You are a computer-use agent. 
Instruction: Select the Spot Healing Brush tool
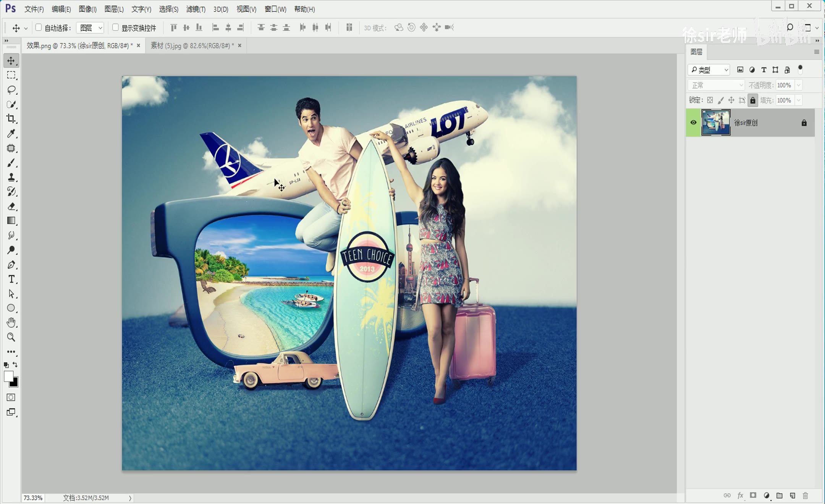point(11,148)
